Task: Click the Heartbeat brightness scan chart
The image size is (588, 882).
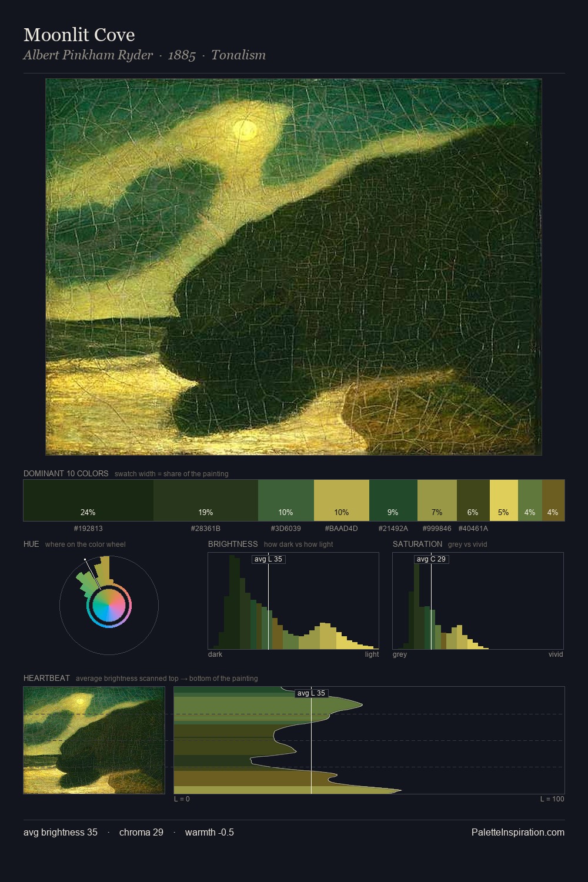Action: click(x=369, y=740)
